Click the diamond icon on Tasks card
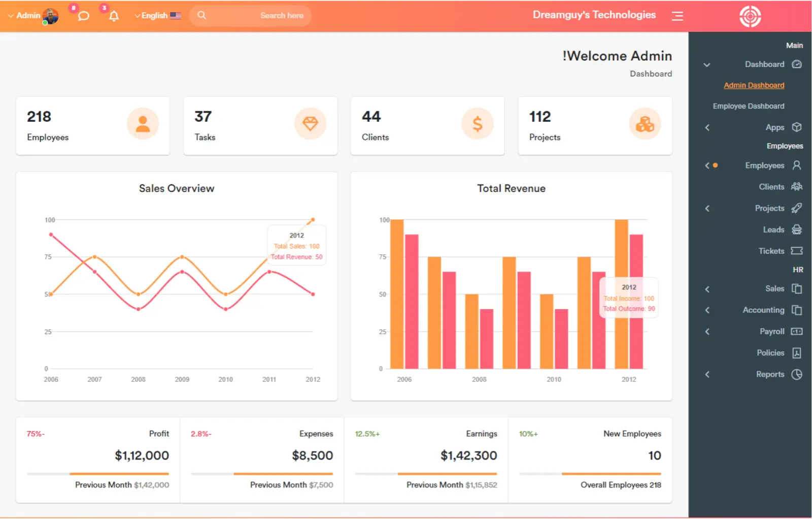 [x=310, y=123]
